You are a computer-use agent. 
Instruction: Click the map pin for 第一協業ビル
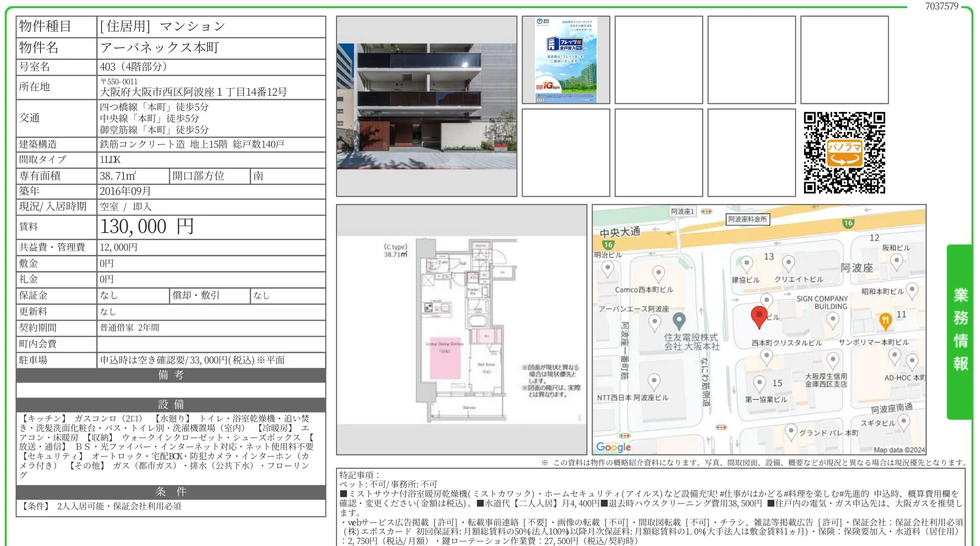760,384
